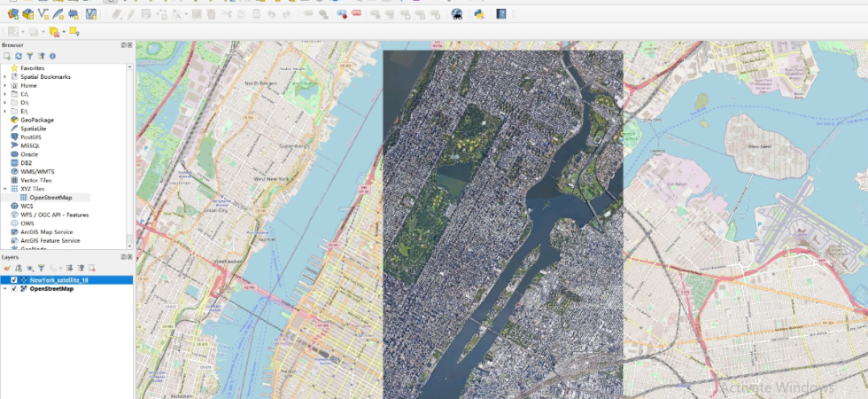The image size is (868, 399).
Task: Toggle OpenStreetMap layer visibility checkbox
Action: [14, 289]
